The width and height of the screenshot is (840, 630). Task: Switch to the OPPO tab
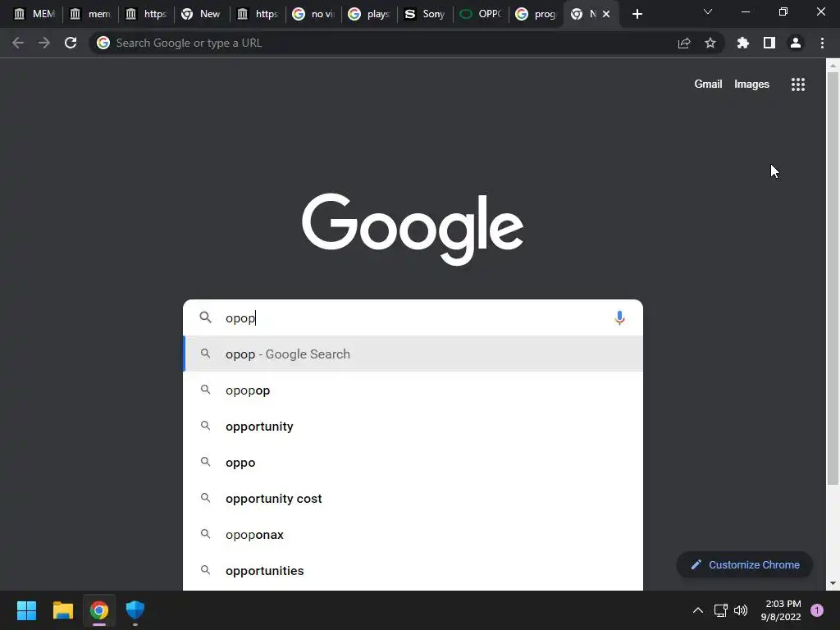click(x=481, y=14)
